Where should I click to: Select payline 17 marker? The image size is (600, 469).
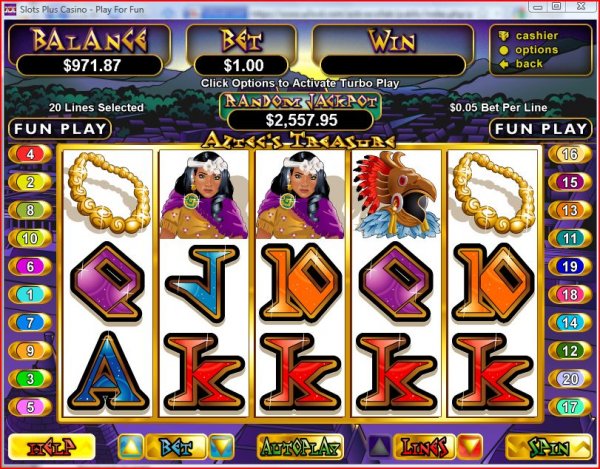pos(570,407)
